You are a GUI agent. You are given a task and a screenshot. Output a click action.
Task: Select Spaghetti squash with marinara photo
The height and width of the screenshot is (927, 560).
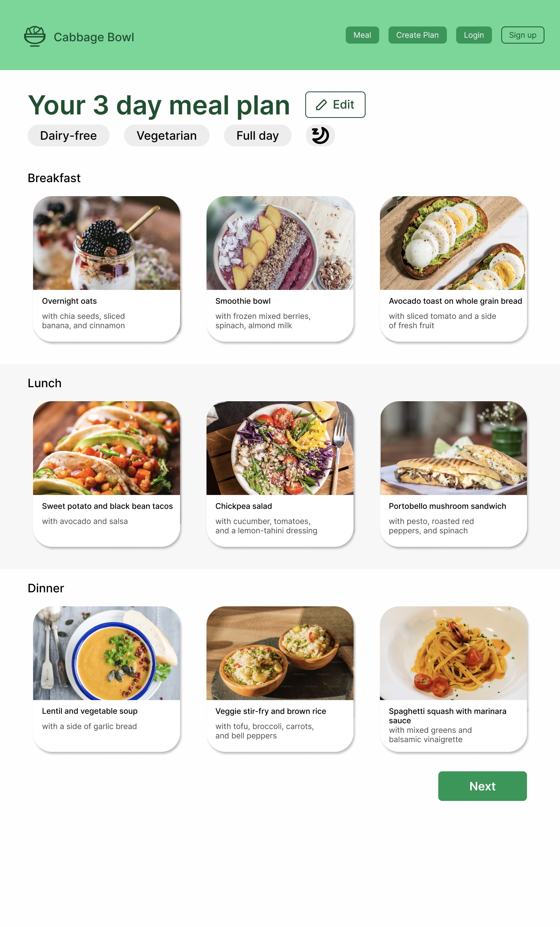click(453, 653)
